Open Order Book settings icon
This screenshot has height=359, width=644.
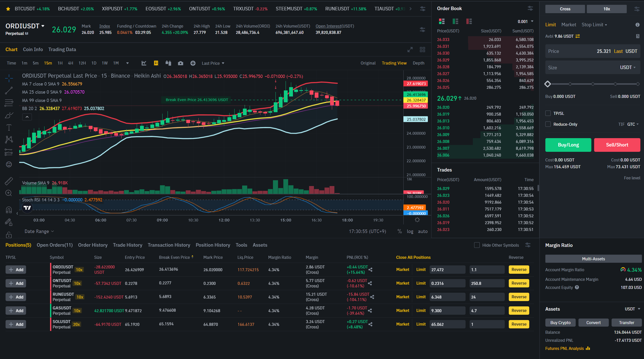pyautogui.click(x=530, y=8)
